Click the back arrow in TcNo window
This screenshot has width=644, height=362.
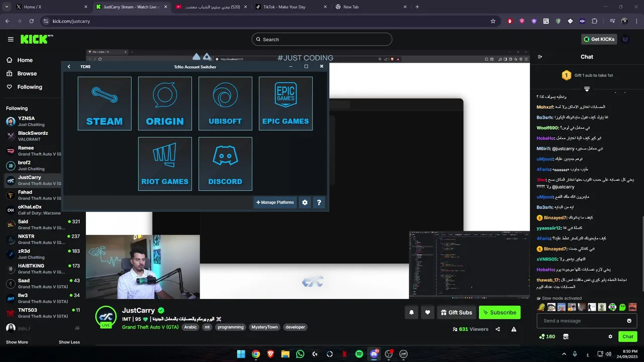click(69, 66)
